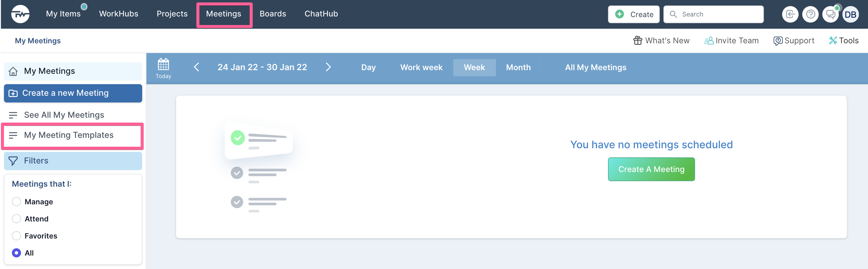Open the logout arrow icon in header
Screen dimensions: 868x269
[x=790, y=14]
